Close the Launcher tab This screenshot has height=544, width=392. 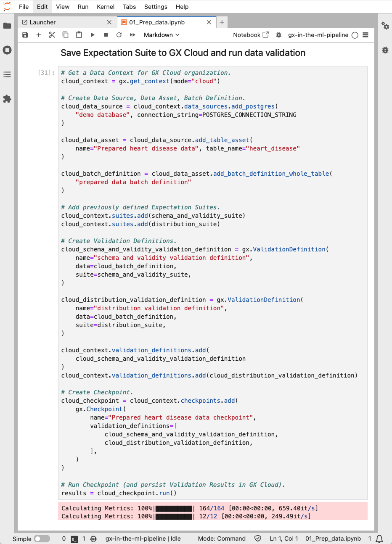[x=109, y=22]
